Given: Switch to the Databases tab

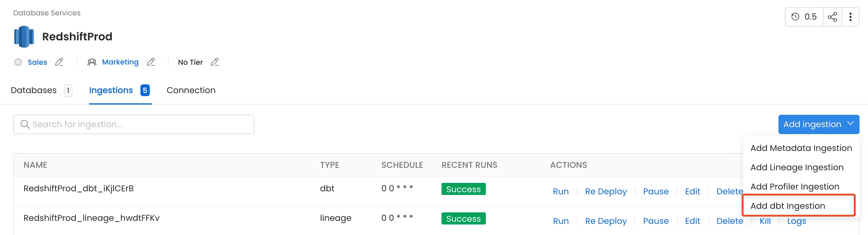Looking at the screenshot, I should point(34,90).
